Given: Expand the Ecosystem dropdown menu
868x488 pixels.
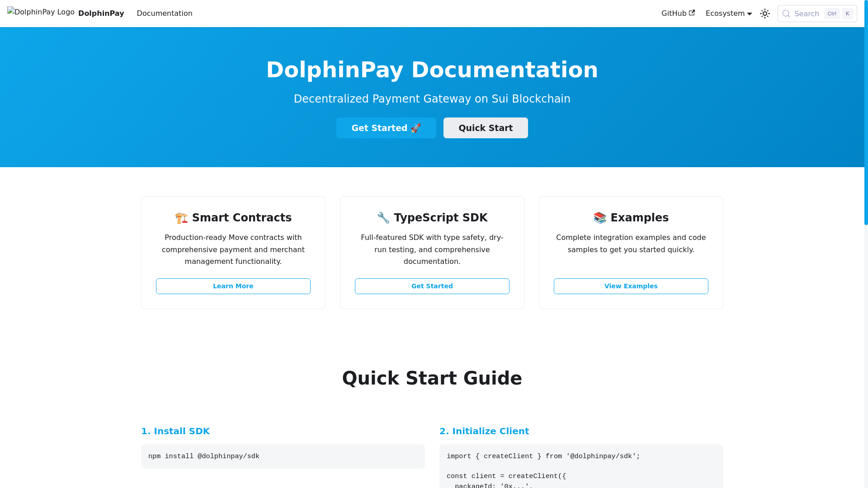Looking at the screenshot, I should [728, 14].
